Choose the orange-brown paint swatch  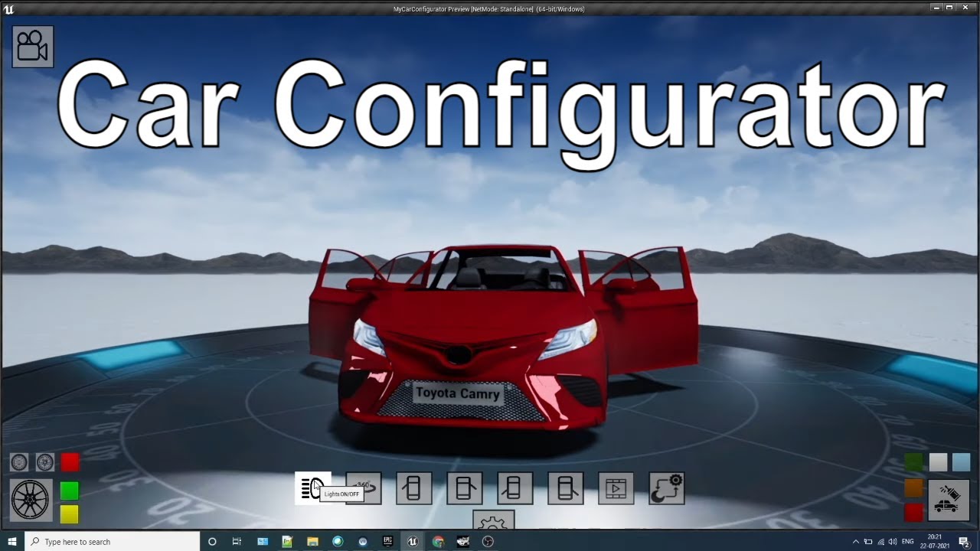click(914, 487)
